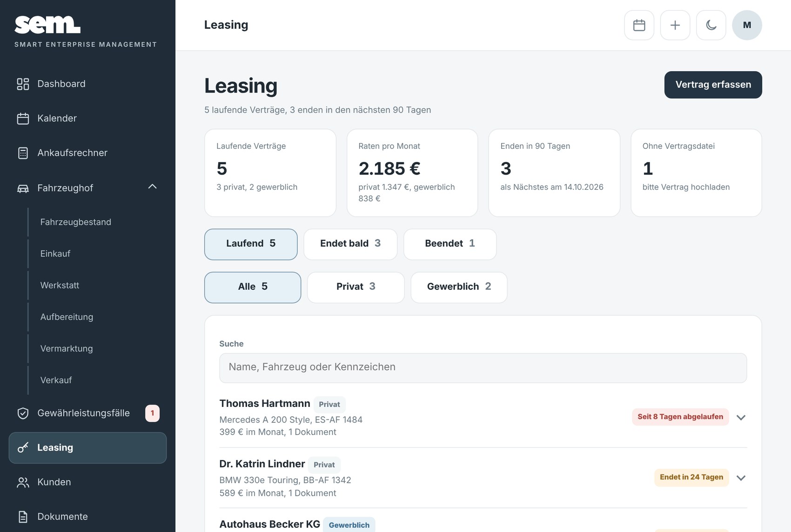Image resolution: width=791 pixels, height=532 pixels.
Task: Click the Dashboard grid icon
Action: pos(23,84)
